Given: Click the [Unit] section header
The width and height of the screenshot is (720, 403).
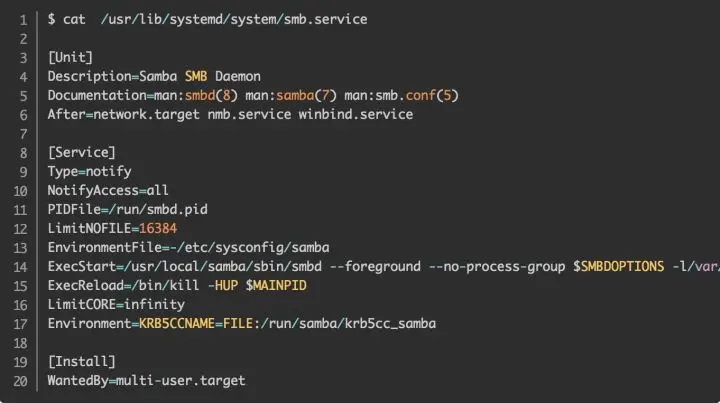Looking at the screenshot, I should pyautogui.click(x=70, y=57).
